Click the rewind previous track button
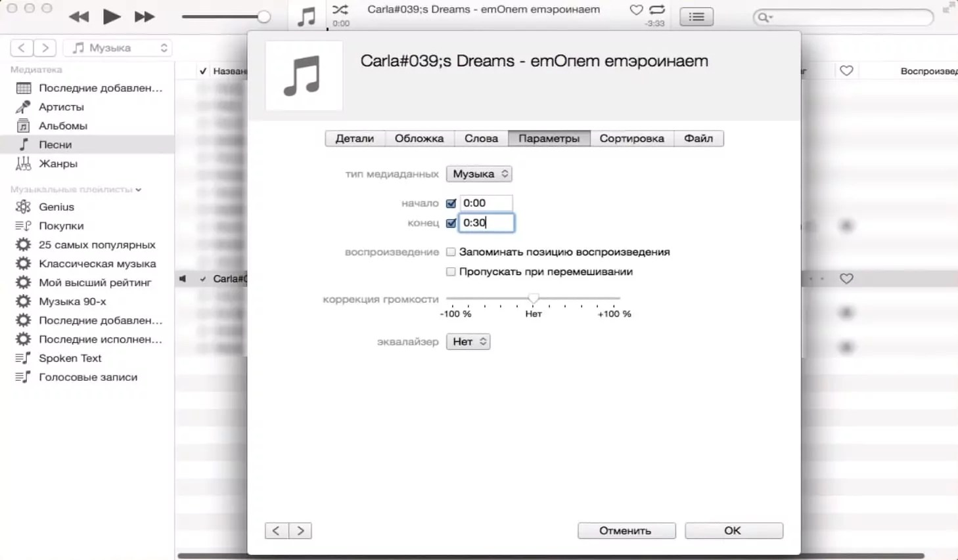The height and width of the screenshot is (560, 958). (79, 16)
